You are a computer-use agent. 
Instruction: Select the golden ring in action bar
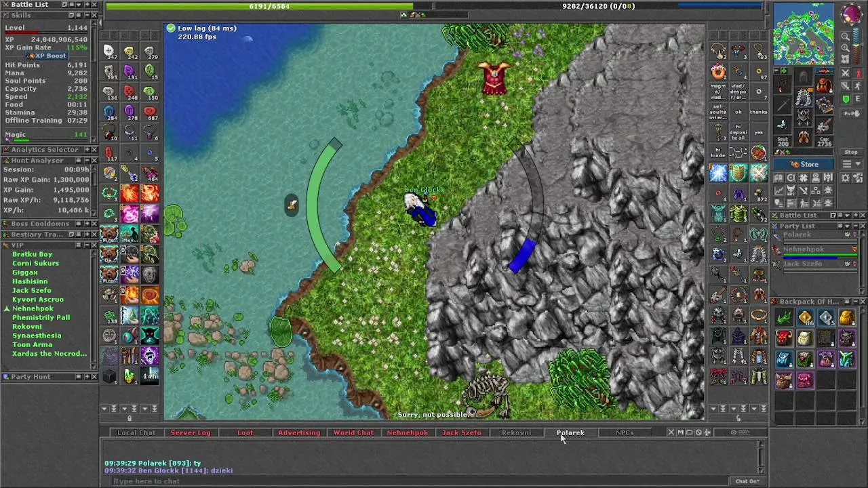click(759, 314)
